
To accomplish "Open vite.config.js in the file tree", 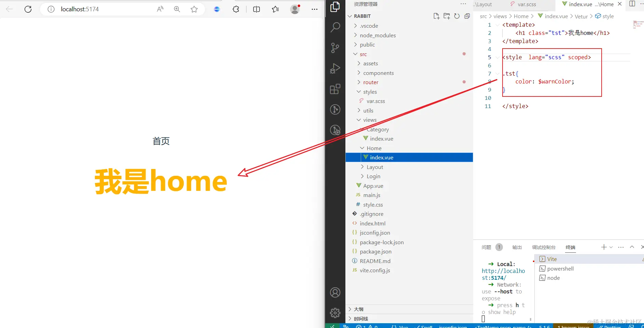I will (409, 270).
